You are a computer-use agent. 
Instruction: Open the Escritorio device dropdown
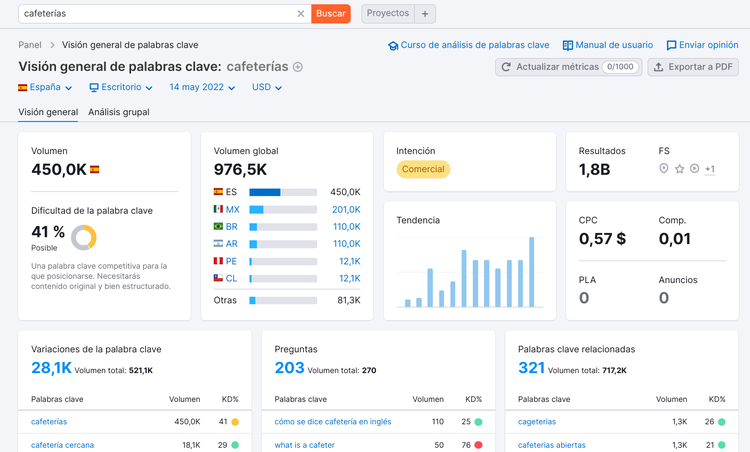coord(121,88)
